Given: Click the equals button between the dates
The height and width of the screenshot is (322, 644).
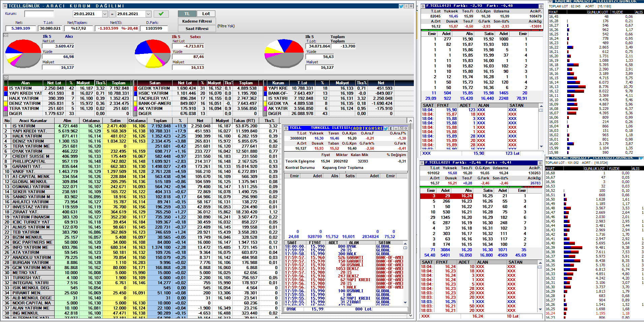Looking at the screenshot, I should [112, 14].
